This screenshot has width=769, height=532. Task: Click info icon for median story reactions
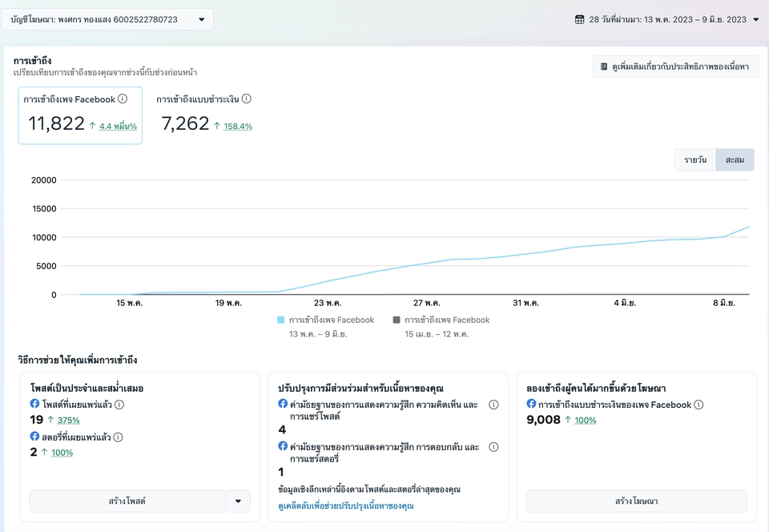(494, 447)
